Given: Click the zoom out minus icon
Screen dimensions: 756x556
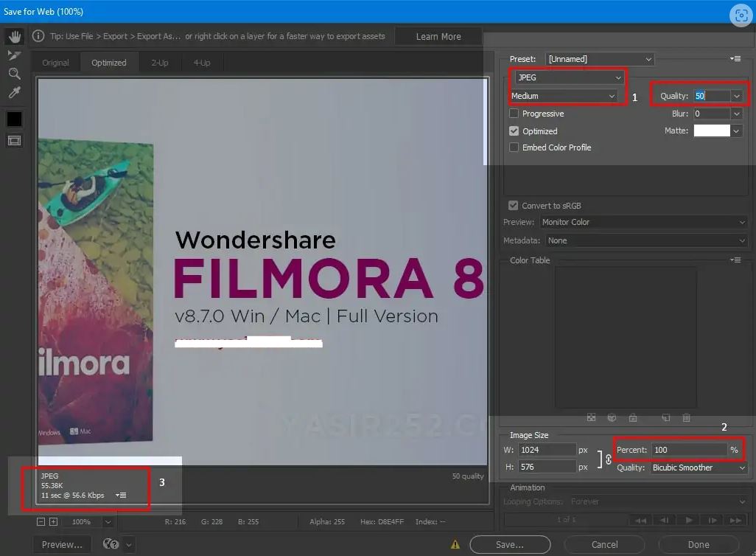Looking at the screenshot, I should tap(41, 522).
